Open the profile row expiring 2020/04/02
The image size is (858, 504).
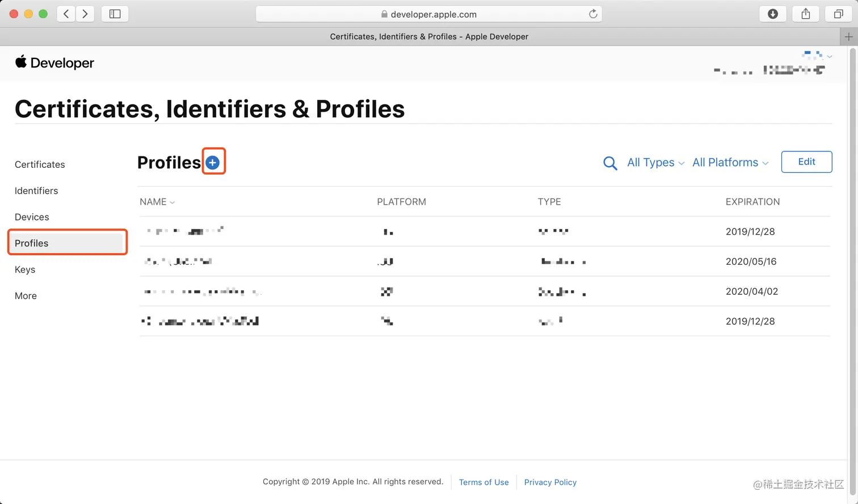(485, 291)
